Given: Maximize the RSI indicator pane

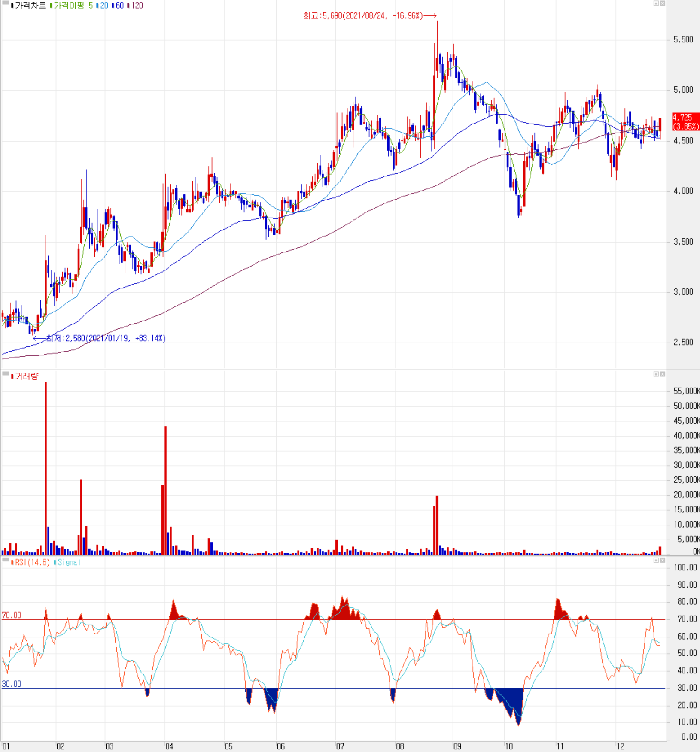Looking at the screenshot, I should (656, 560).
